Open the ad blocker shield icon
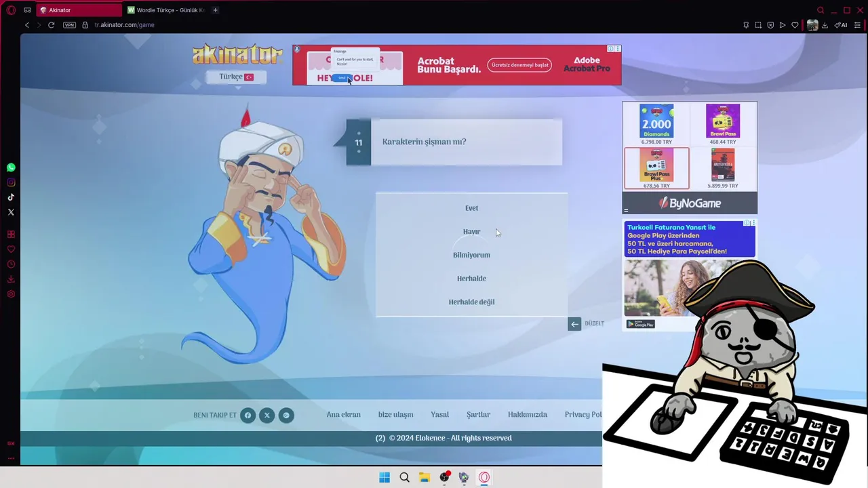The image size is (868, 488). 770,25
